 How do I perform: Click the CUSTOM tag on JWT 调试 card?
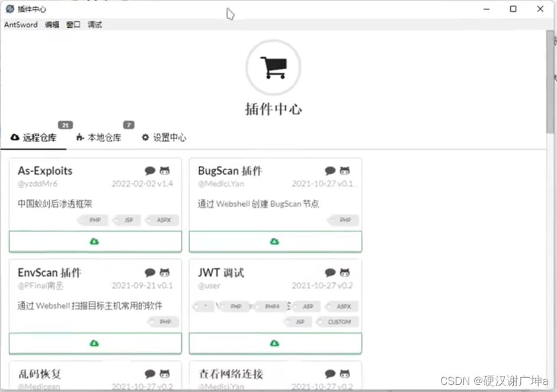click(338, 322)
